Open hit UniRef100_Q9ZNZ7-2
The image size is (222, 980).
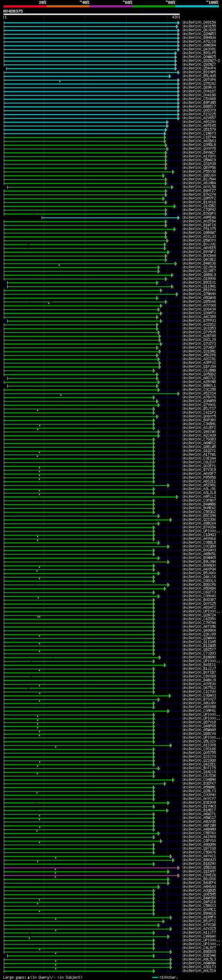click(x=201, y=61)
